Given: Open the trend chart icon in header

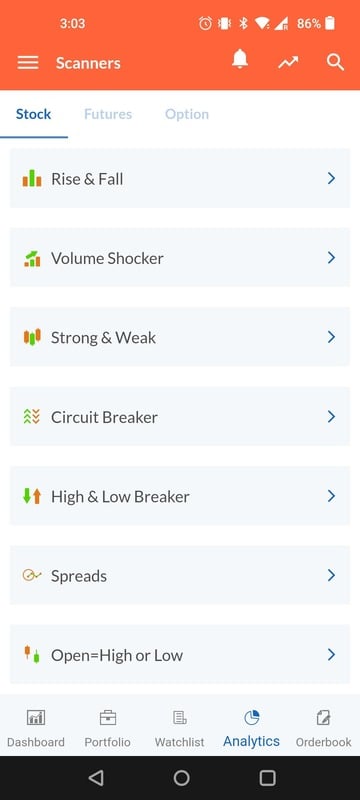Looking at the screenshot, I should pos(288,62).
